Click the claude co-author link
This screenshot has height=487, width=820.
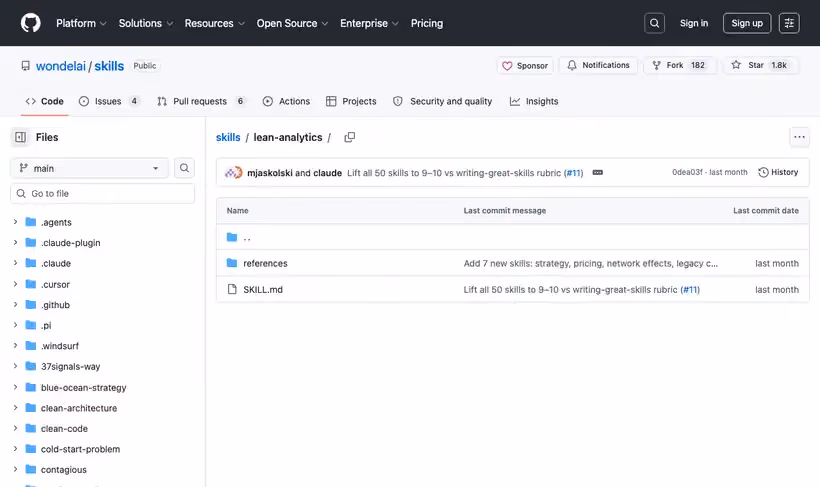click(x=327, y=173)
